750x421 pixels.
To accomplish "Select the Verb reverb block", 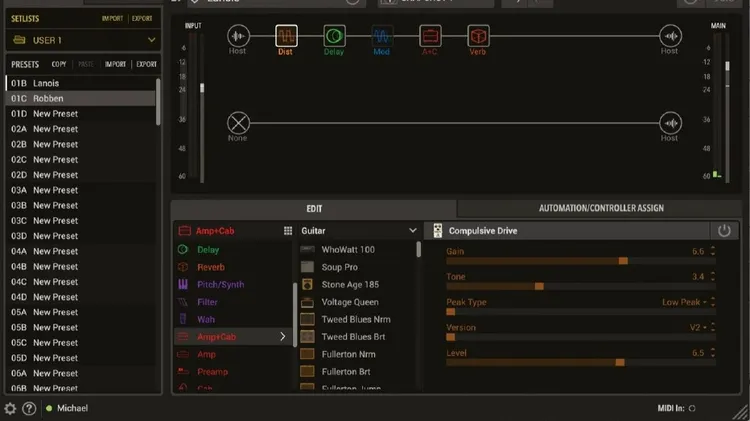I will pos(478,36).
